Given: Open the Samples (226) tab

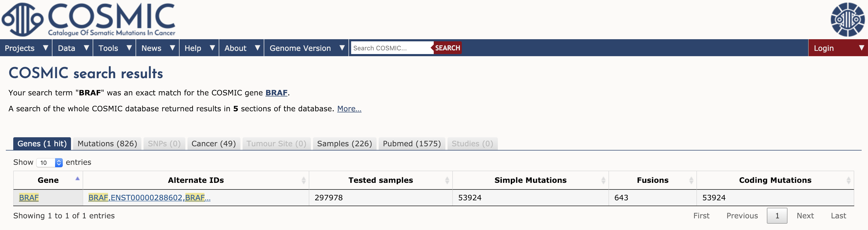Looking at the screenshot, I should [x=344, y=144].
